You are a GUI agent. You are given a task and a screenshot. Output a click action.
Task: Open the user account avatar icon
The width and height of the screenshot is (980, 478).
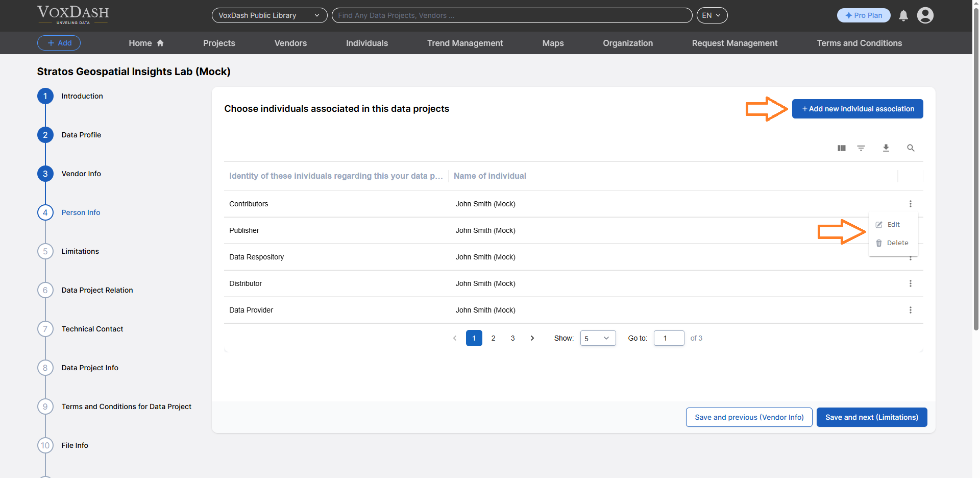[925, 15]
